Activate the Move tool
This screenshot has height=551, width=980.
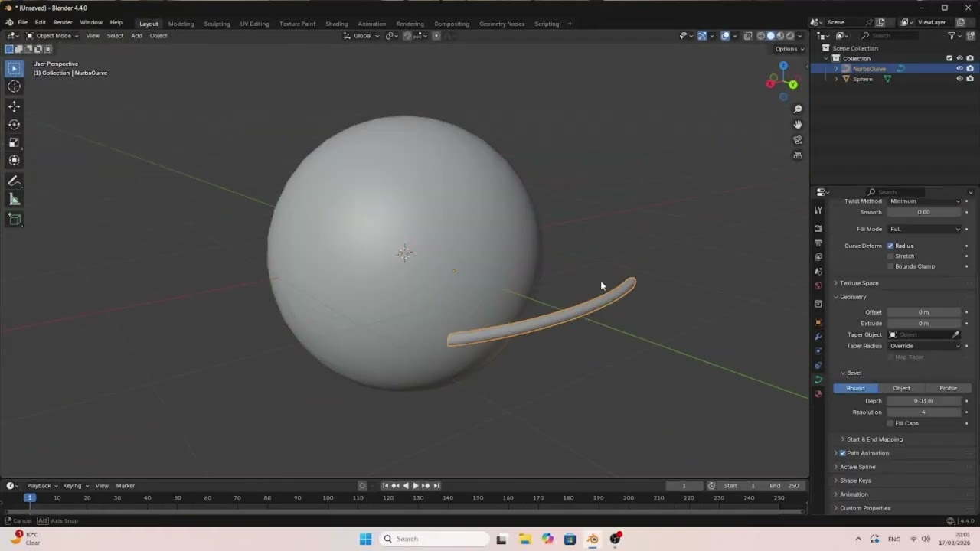pyautogui.click(x=14, y=106)
